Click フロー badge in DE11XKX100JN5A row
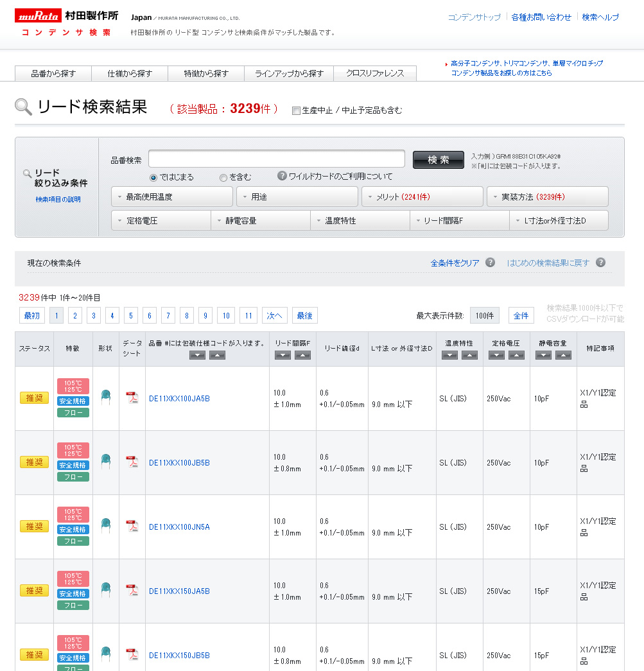The height and width of the screenshot is (671, 644). 73,541
